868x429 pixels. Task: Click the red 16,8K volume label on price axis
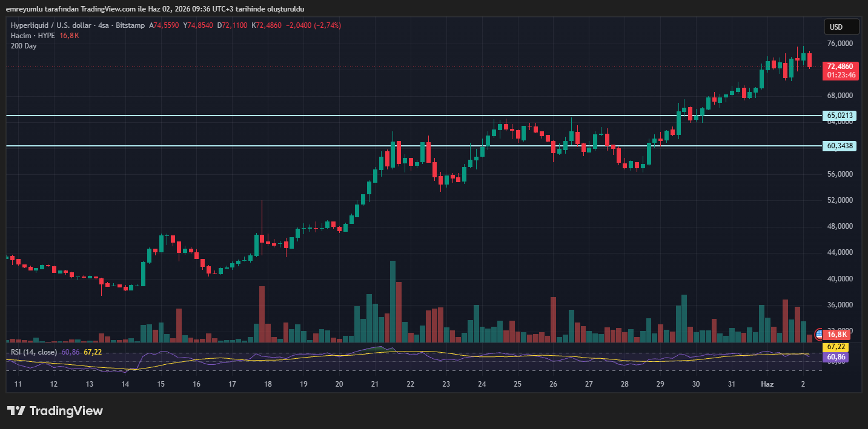tap(837, 335)
